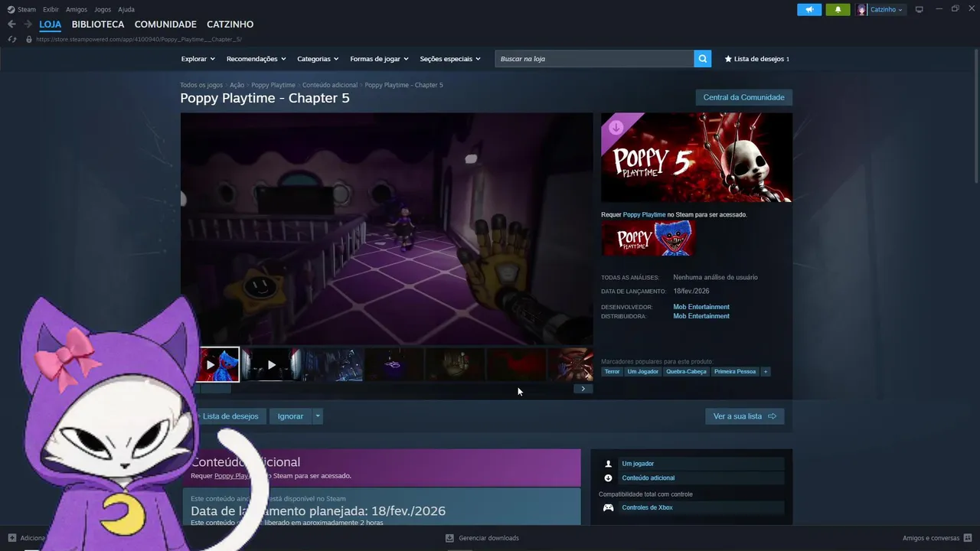The width and height of the screenshot is (980, 551).
Task: Open the Jogos menu
Action: pyautogui.click(x=103, y=9)
